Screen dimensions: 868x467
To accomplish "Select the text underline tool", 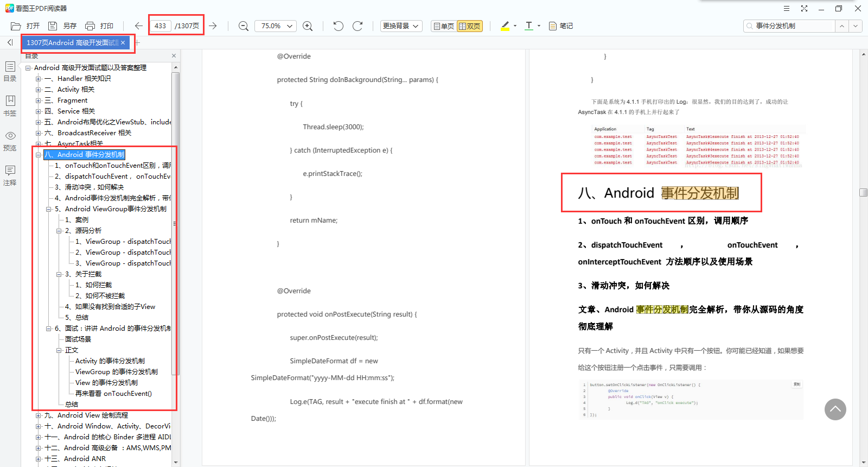I will 529,26.
